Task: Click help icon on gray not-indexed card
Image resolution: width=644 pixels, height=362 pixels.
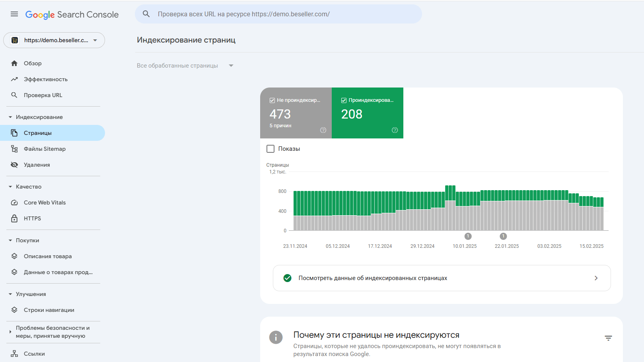Action: [323, 130]
